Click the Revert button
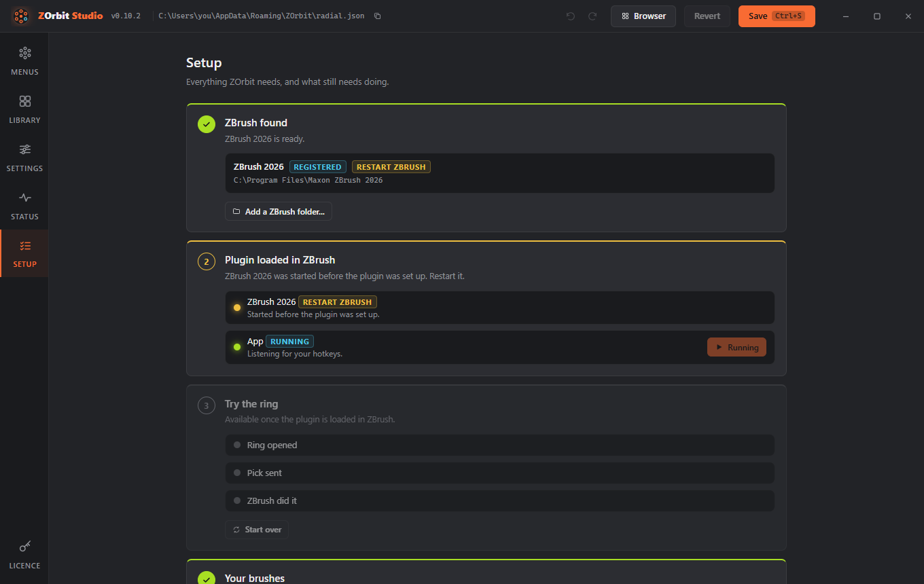The width and height of the screenshot is (924, 584). (707, 16)
